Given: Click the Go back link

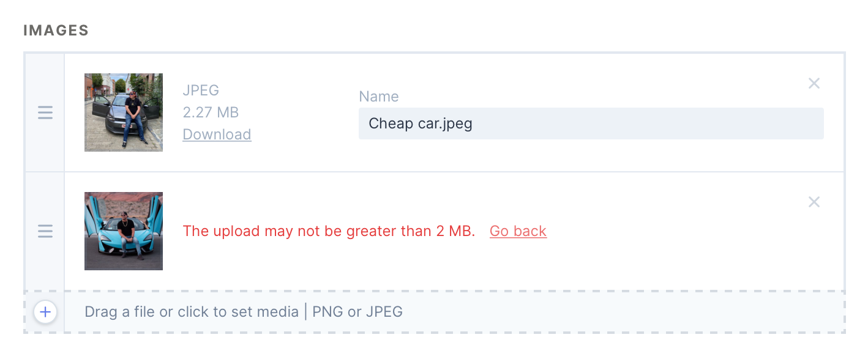Looking at the screenshot, I should coord(518,231).
